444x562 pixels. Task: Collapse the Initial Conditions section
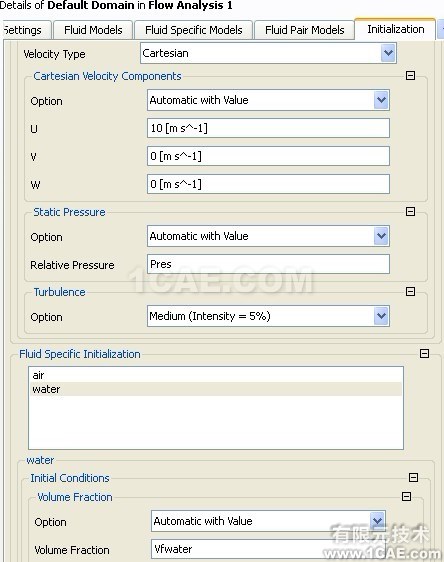click(414, 477)
